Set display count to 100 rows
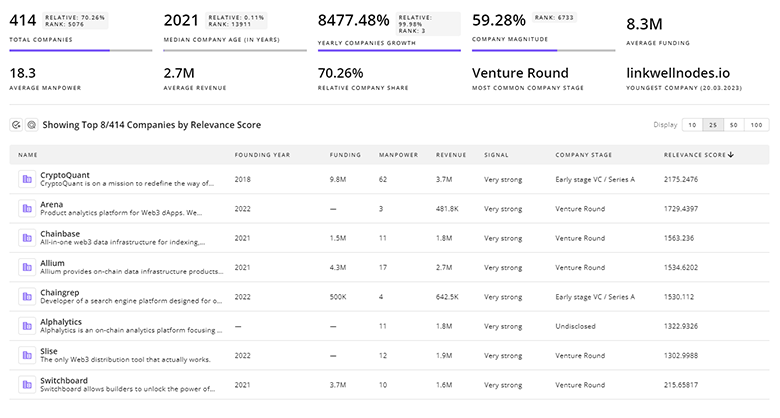This screenshot has height=418, width=780. point(756,125)
